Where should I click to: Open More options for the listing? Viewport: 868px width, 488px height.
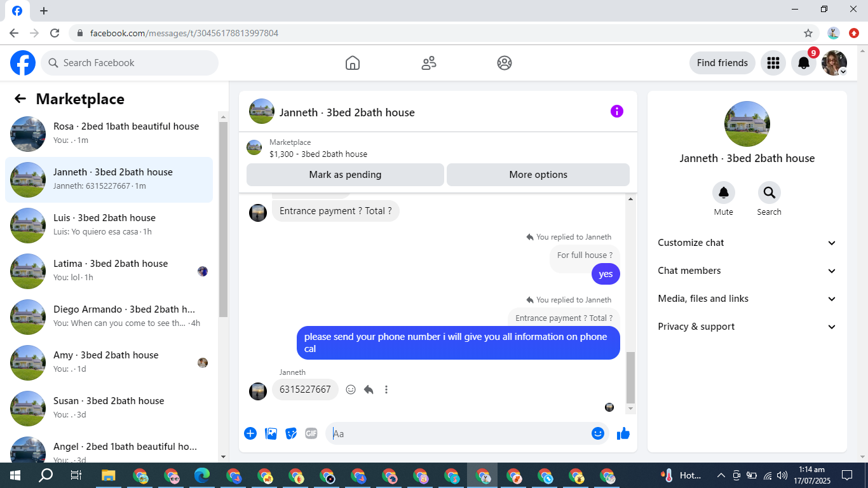click(538, 175)
